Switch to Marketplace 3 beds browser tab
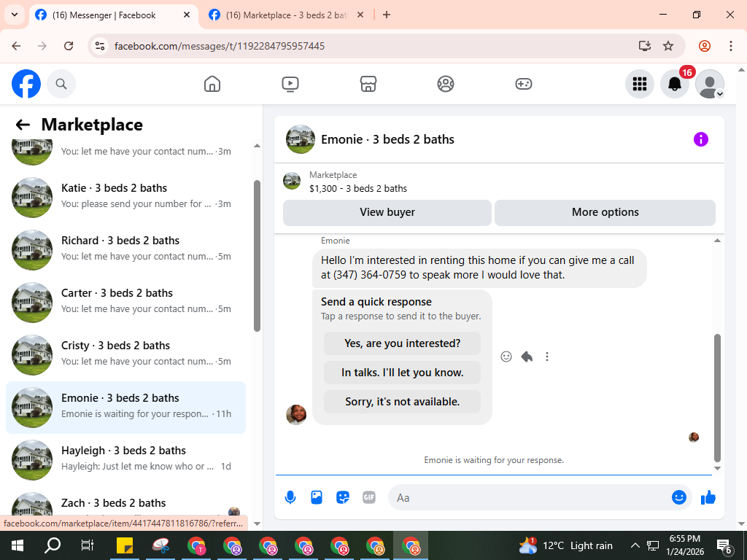Screen dimensions: 747x560 (x=286, y=15)
